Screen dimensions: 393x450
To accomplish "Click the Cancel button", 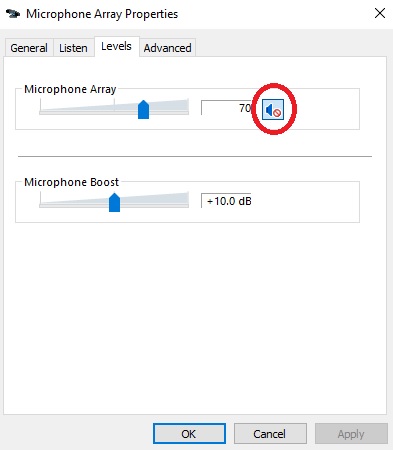I will (270, 434).
